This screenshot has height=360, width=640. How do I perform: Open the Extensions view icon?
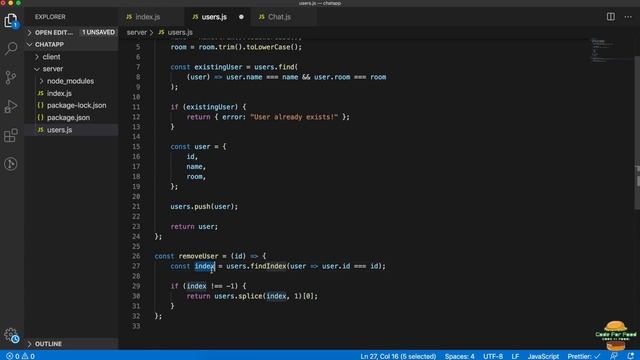coord(11,135)
